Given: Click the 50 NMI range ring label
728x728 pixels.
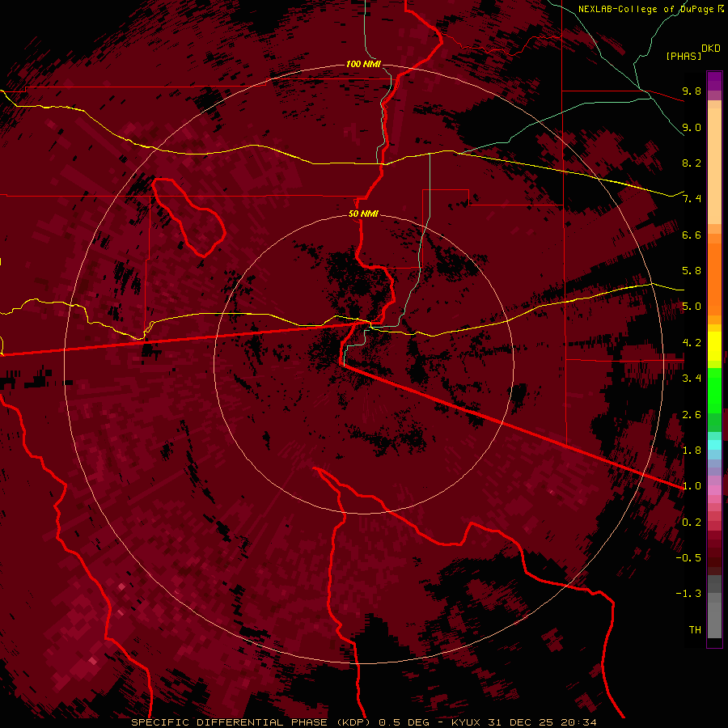Looking at the screenshot, I should [363, 214].
